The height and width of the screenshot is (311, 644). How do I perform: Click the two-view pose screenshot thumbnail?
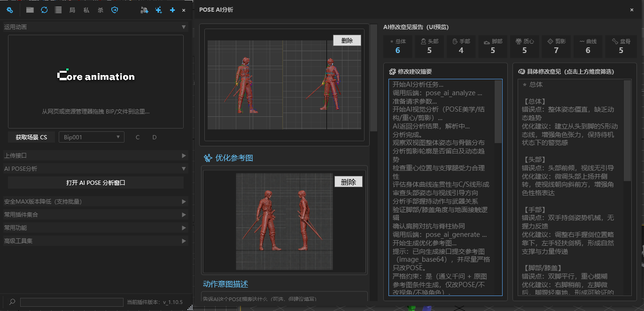(285, 85)
